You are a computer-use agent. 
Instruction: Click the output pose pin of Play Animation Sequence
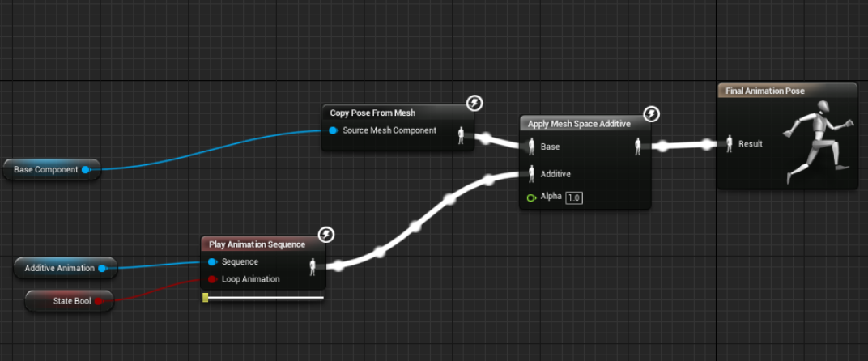click(x=313, y=267)
